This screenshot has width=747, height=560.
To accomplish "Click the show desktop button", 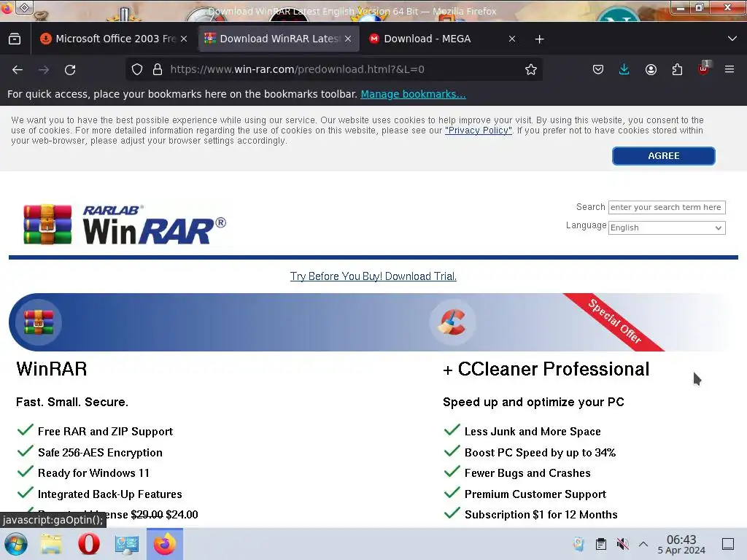I will coord(728,544).
